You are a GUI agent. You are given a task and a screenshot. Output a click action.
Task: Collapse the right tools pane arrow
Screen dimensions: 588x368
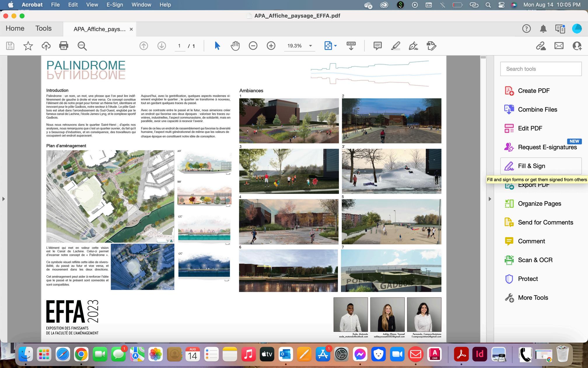click(x=490, y=199)
